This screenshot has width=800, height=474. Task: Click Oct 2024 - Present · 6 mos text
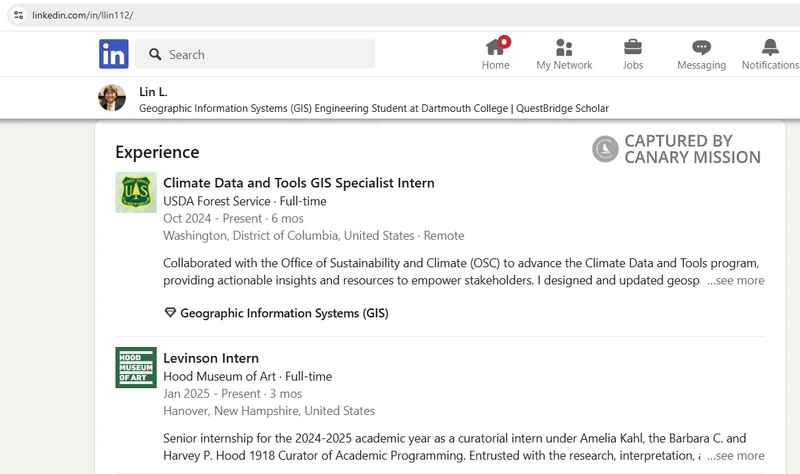233,218
